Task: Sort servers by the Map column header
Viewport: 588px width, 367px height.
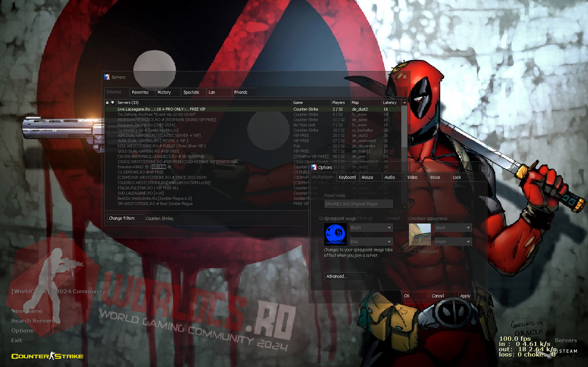Action: [x=366, y=103]
